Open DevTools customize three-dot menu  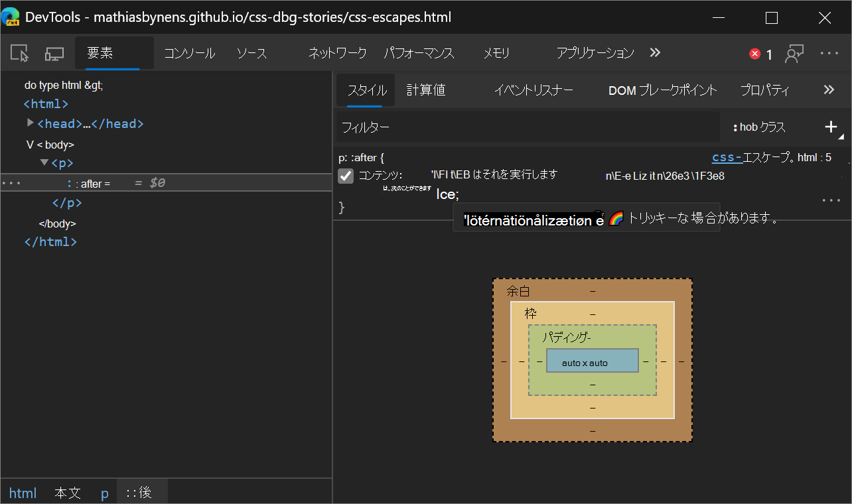pyautogui.click(x=829, y=54)
